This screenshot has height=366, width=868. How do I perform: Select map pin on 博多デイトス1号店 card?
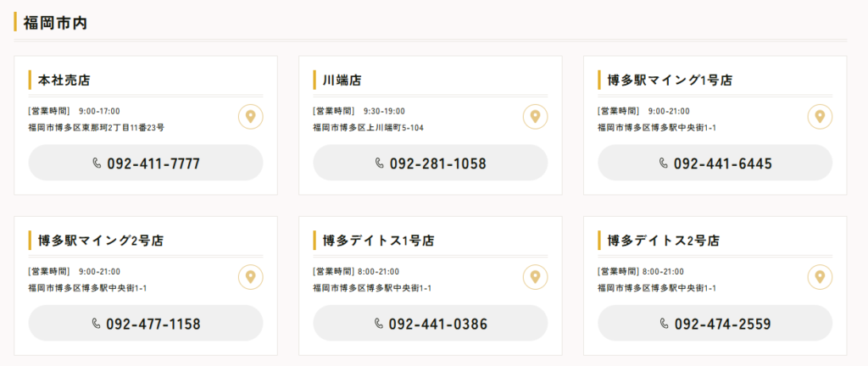[536, 277]
